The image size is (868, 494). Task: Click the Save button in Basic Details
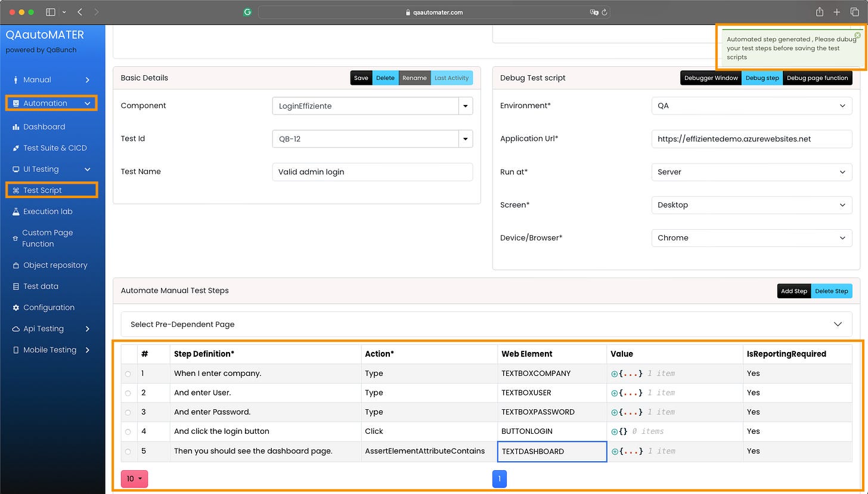pyautogui.click(x=361, y=78)
